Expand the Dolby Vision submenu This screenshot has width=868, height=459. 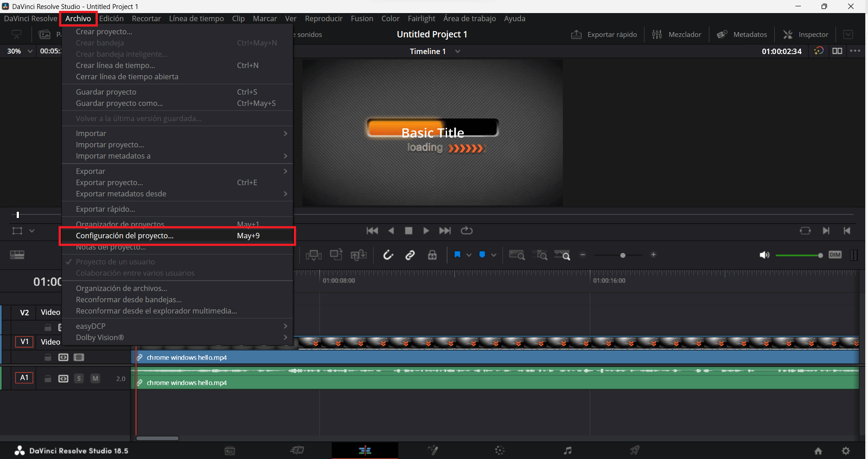pyautogui.click(x=177, y=337)
